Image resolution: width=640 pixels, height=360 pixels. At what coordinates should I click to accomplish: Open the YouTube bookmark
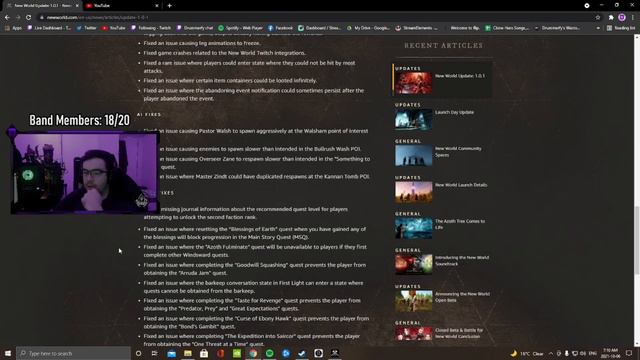point(113,28)
